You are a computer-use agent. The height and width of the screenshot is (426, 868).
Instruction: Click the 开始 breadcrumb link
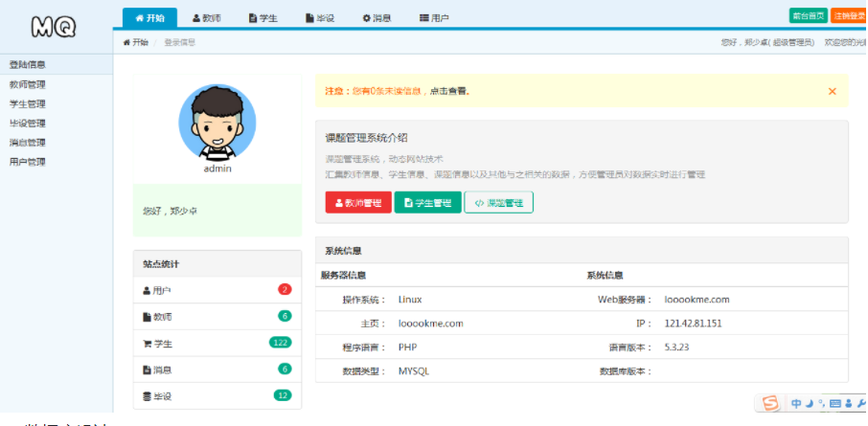140,42
